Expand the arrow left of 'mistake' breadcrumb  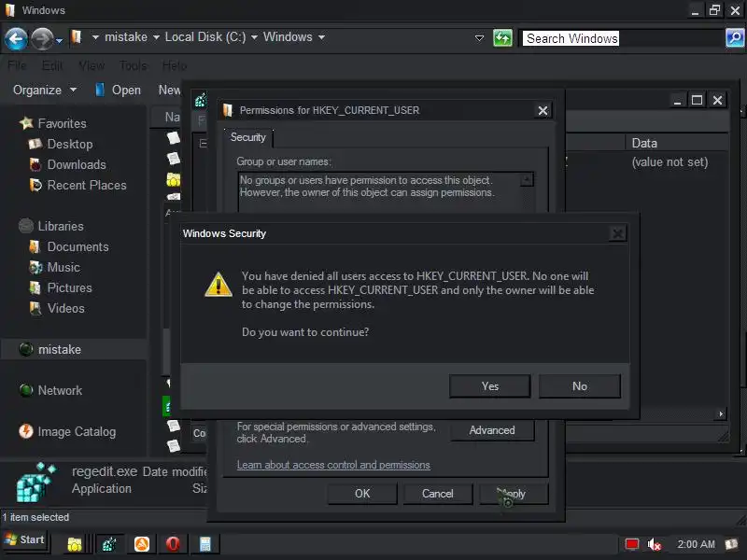pyautogui.click(x=95, y=37)
